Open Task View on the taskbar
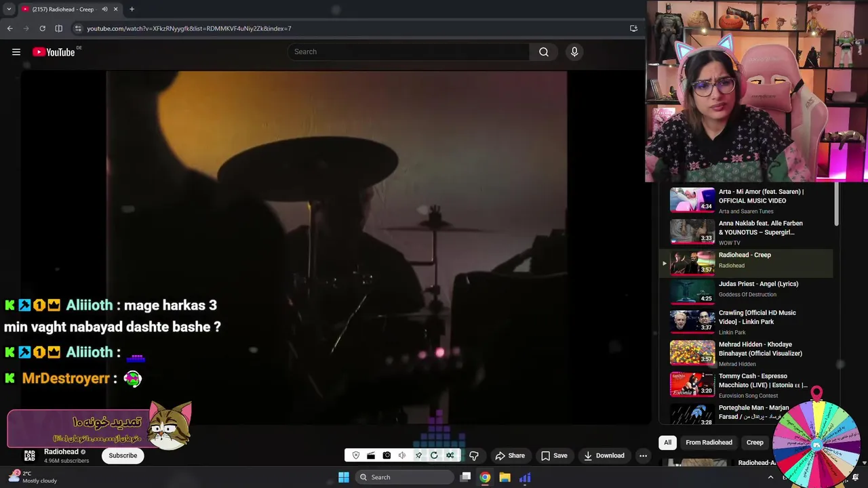868x488 pixels. pos(465,477)
